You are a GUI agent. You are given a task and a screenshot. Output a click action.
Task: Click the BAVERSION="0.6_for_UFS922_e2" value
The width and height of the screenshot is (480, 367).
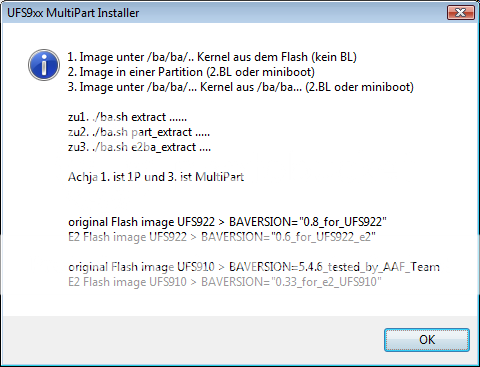[x=288, y=237]
